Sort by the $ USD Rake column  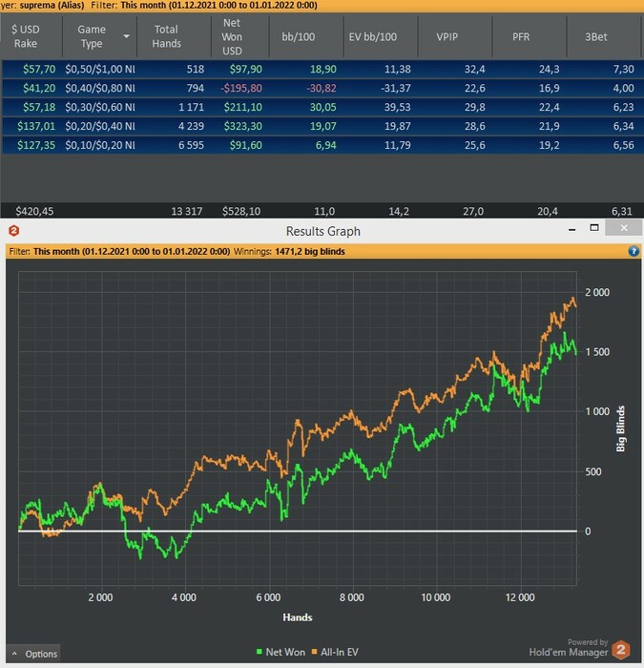[26, 36]
